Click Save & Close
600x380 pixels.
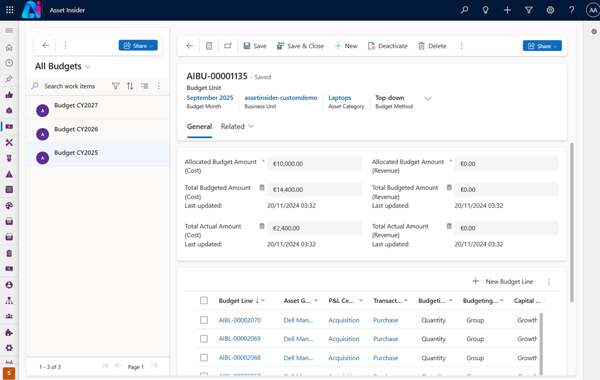point(300,46)
